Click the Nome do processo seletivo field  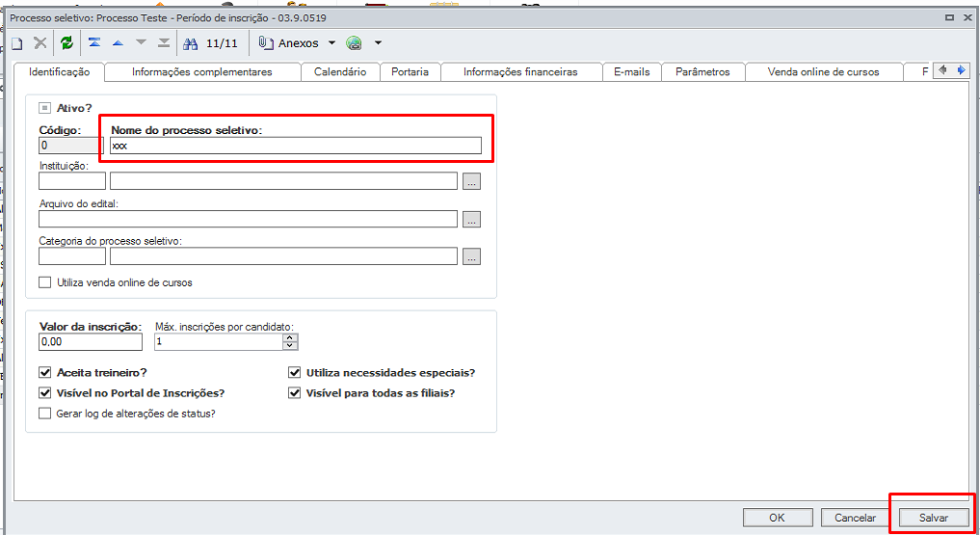[x=296, y=146]
